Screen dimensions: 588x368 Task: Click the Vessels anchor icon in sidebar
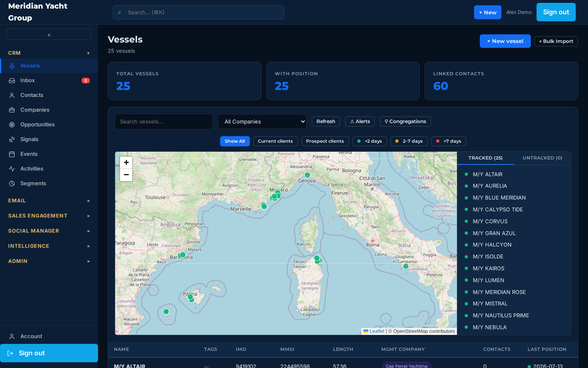pyautogui.click(x=12, y=66)
